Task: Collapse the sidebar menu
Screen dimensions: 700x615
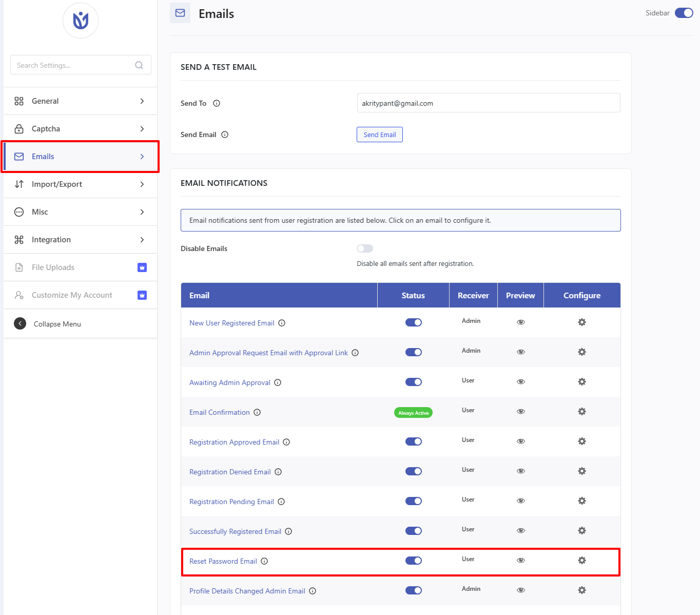Action: pyautogui.click(x=48, y=323)
